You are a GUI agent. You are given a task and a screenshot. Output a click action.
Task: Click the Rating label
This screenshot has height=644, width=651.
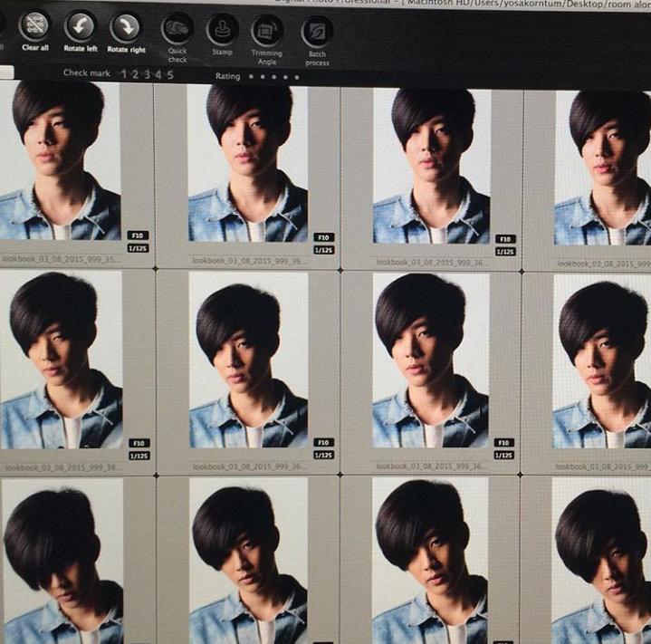[x=227, y=76]
